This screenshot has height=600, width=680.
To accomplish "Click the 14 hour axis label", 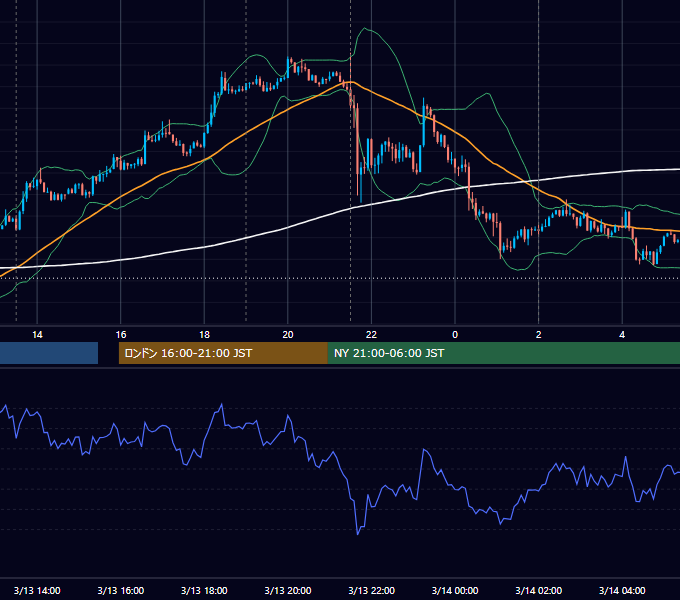I will tap(37, 335).
